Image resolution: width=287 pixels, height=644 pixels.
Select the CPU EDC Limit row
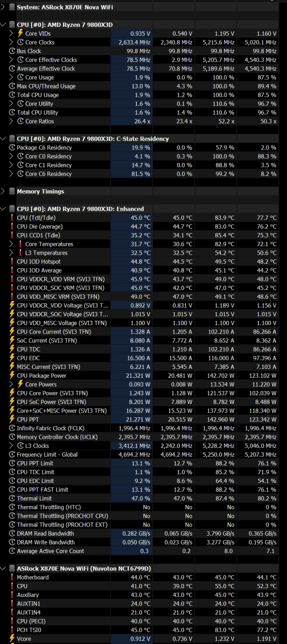[x=143, y=480]
